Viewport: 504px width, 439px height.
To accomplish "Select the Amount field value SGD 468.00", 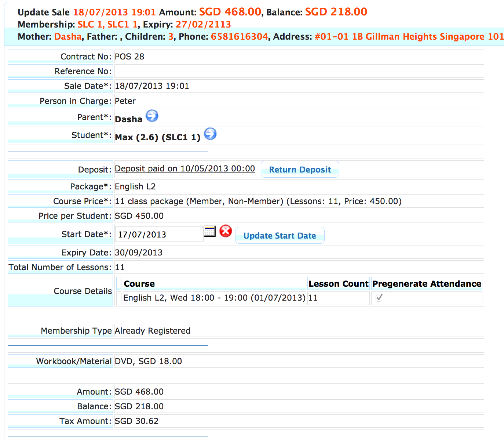I will coord(139,392).
